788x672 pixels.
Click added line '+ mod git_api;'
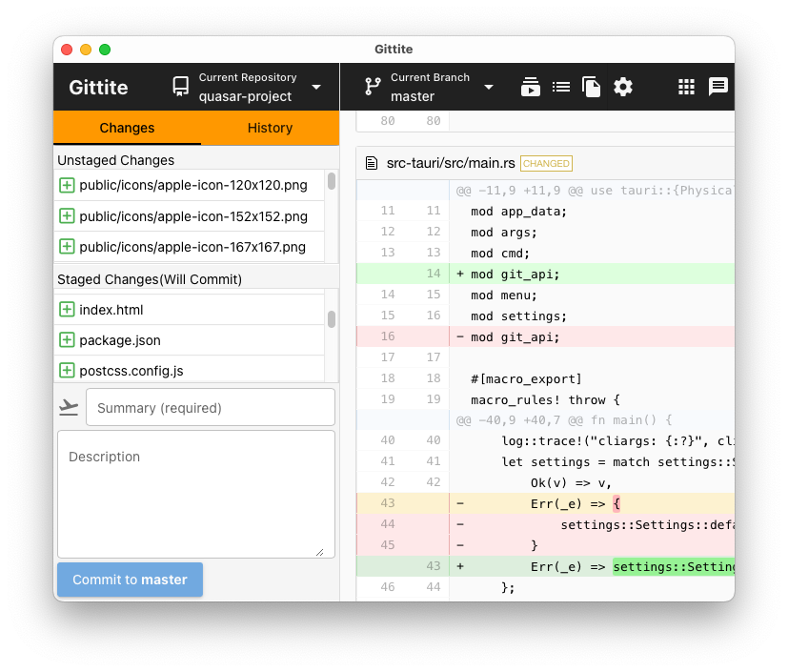(x=545, y=274)
